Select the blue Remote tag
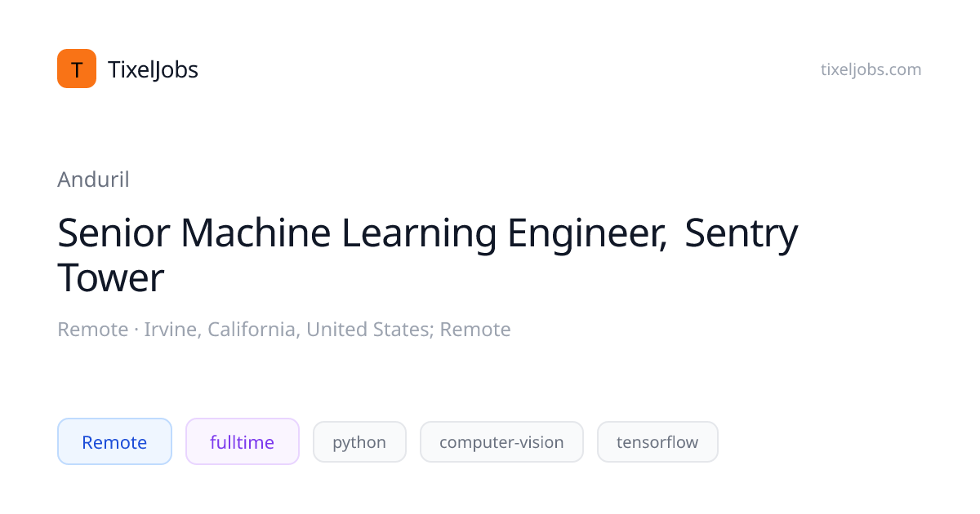The width and height of the screenshot is (980, 514). click(114, 442)
